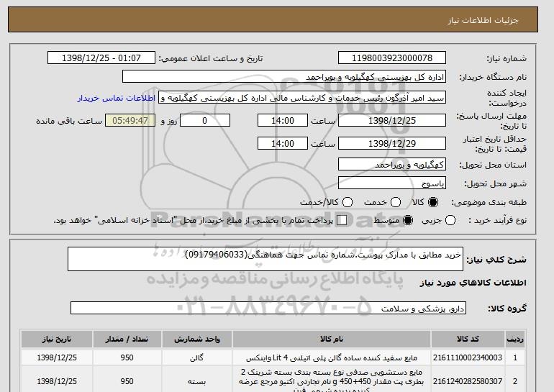This screenshot has width=554, height=392.
Task: Click the واحد شمارش column header
Action: pyautogui.click(x=197, y=339)
